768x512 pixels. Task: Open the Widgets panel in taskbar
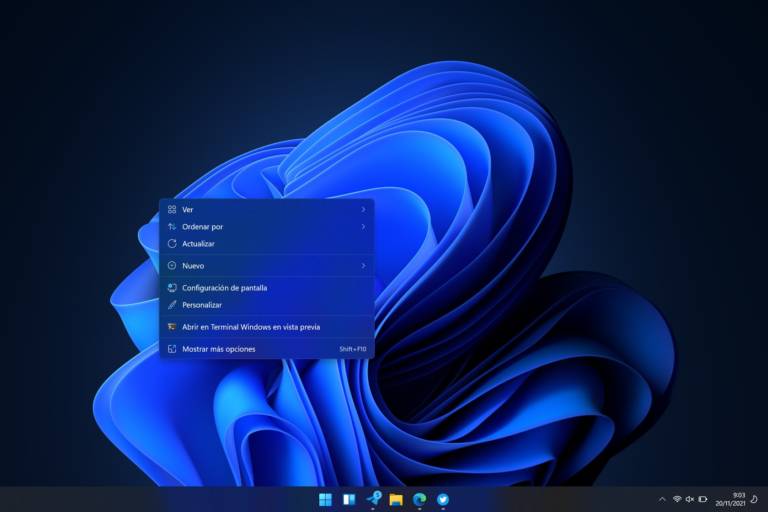(349, 499)
